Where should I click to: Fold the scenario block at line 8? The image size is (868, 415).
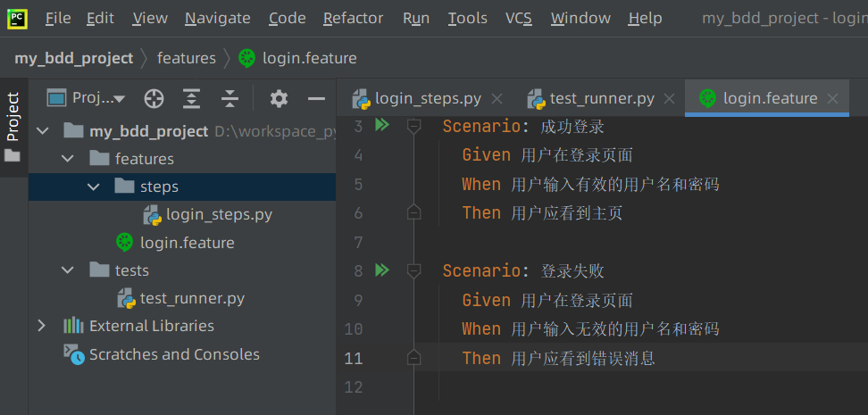(x=413, y=270)
